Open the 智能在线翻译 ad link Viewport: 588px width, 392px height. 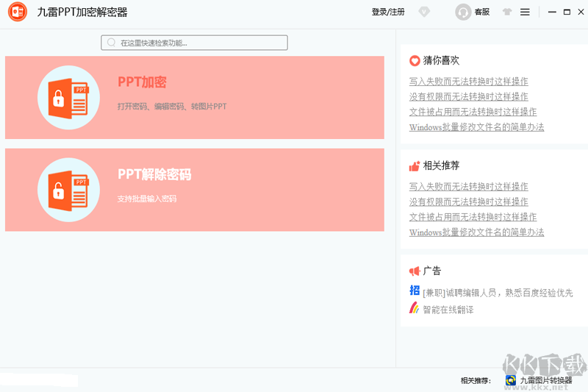pyautogui.click(x=448, y=310)
